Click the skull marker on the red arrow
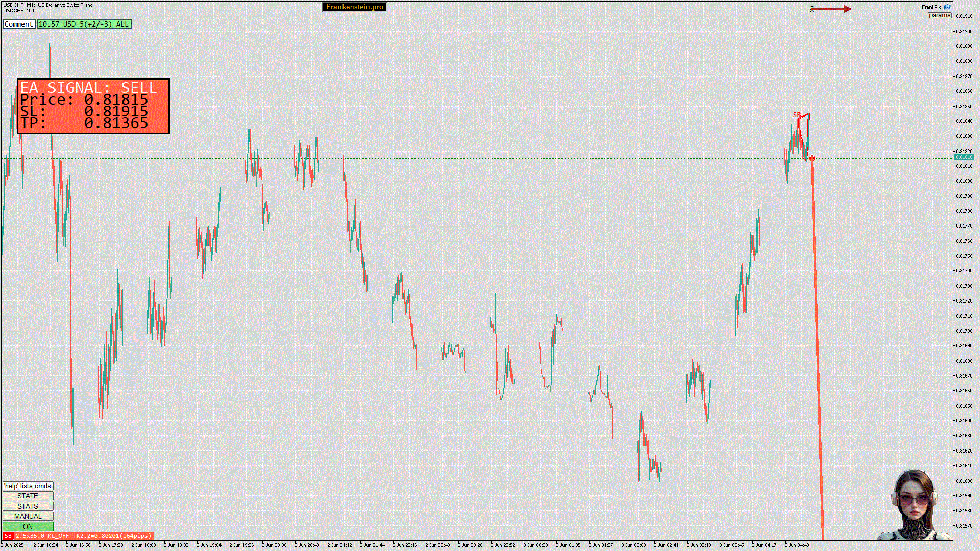The width and height of the screenshot is (980, 551). (x=812, y=8)
